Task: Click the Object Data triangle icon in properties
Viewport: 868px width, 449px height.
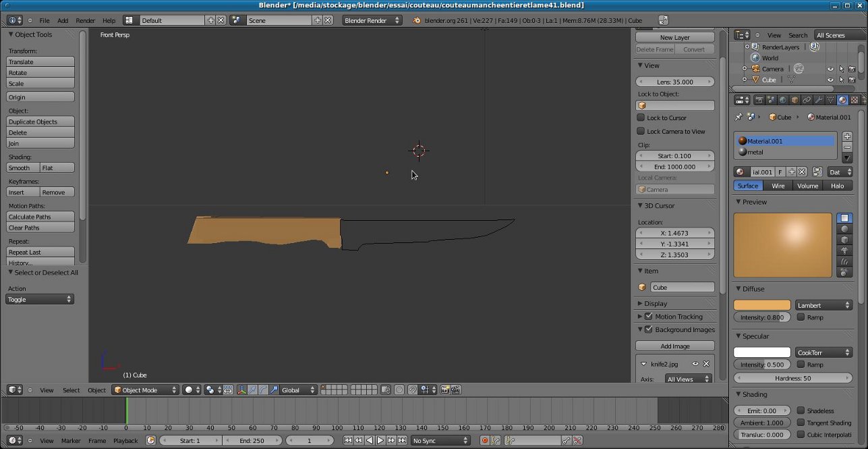Action: [x=830, y=100]
